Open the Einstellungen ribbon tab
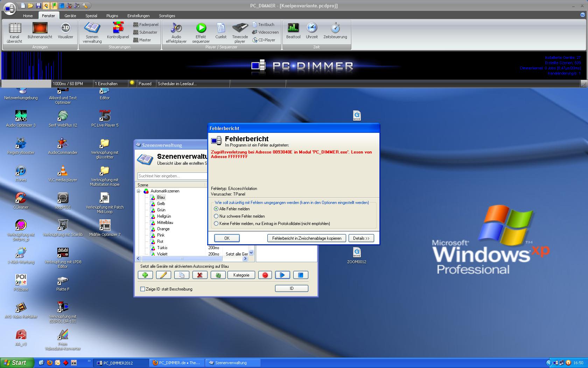This screenshot has width=588, height=368. coord(138,16)
